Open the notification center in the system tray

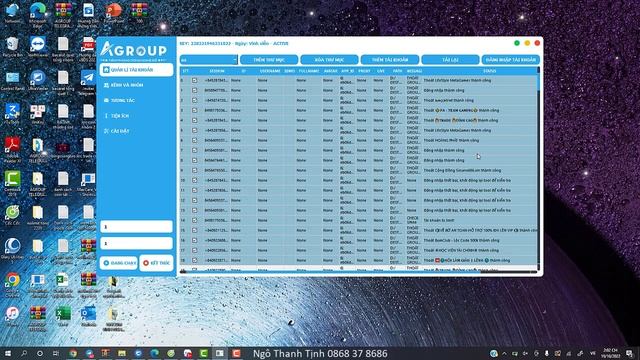[630, 353]
